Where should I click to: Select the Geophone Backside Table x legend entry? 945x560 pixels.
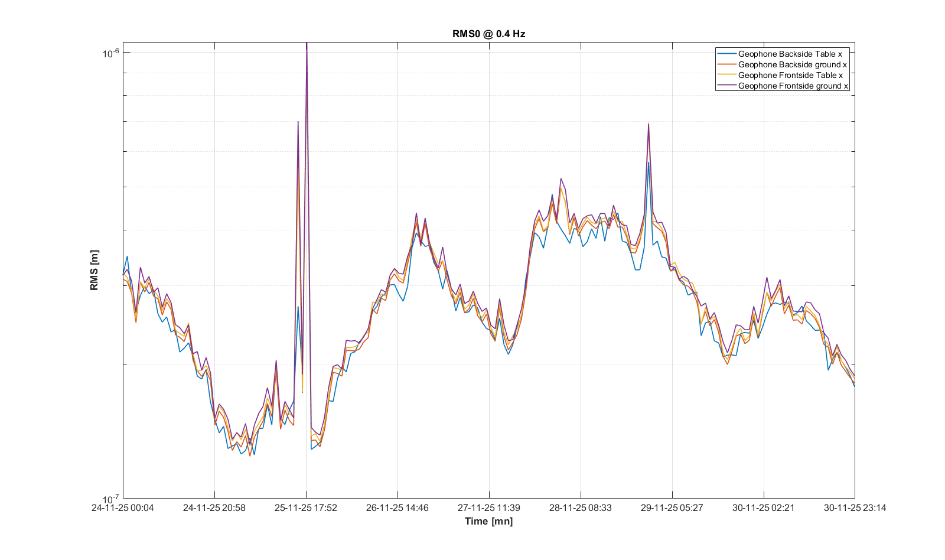[790, 54]
